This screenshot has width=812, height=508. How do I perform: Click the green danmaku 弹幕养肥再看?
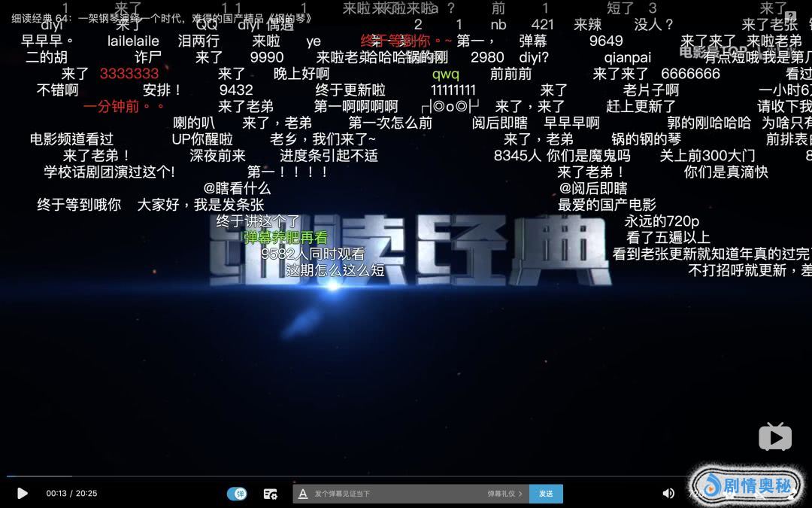click(286, 238)
